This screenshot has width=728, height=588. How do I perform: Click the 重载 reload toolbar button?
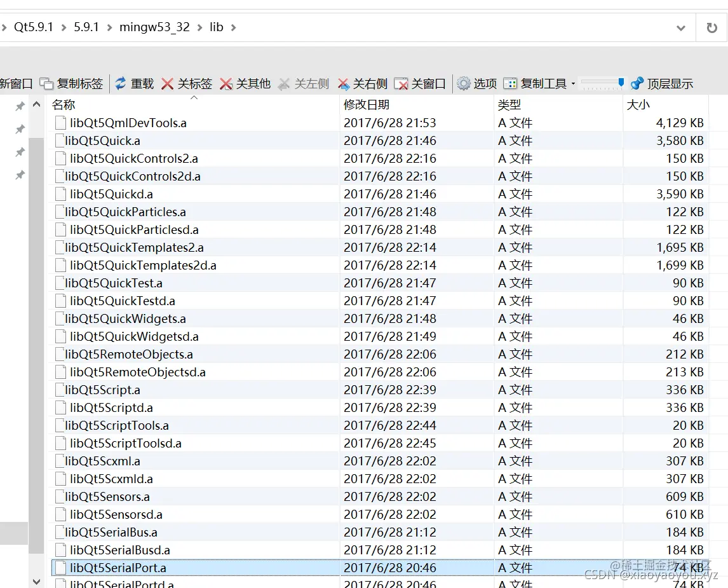click(x=134, y=84)
